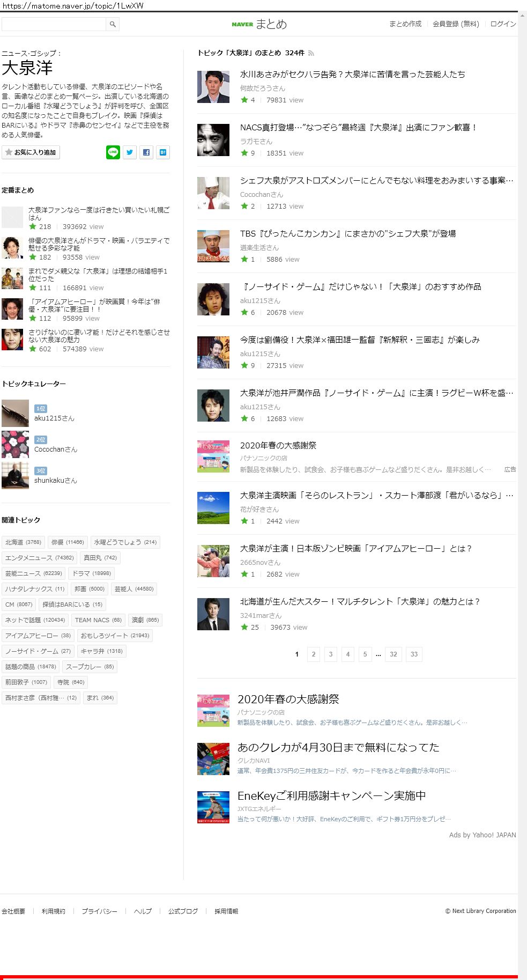Viewport: 527px width, 980px height.
Task: Share the topic on Facebook
Action: pyautogui.click(x=146, y=152)
